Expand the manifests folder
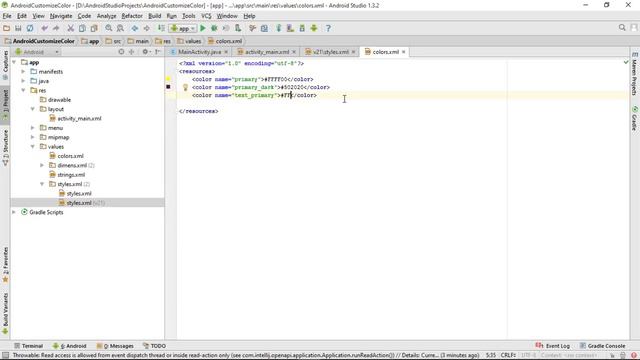 point(23,71)
